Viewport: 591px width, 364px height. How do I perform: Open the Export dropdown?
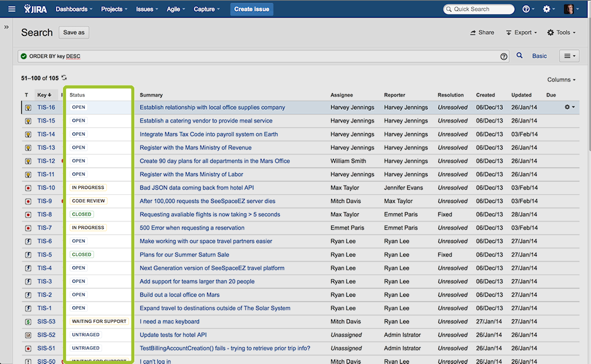click(521, 32)
